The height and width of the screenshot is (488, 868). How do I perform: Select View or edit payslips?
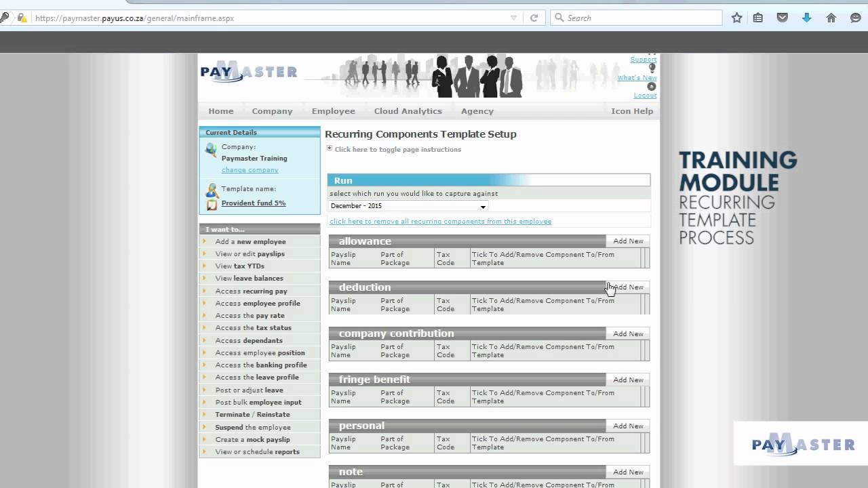pyautogui.click(x=250, y=253)
